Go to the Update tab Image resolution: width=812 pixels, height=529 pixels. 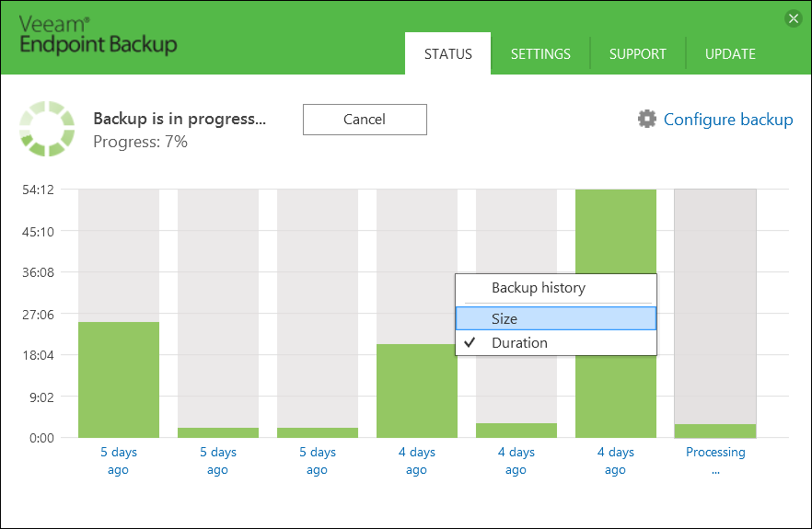point(730,53)
